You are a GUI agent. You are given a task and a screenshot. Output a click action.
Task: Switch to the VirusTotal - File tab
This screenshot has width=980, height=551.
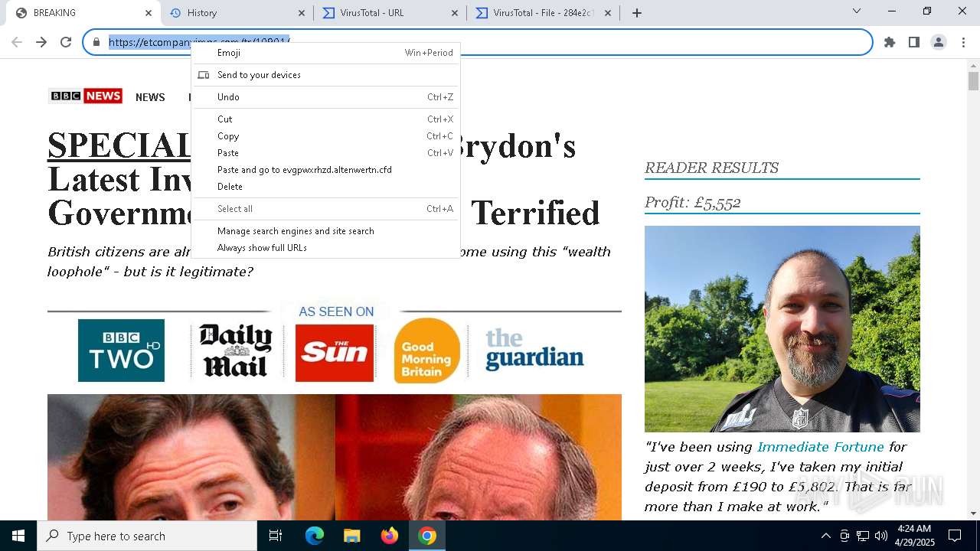click(x=544, y=12)
